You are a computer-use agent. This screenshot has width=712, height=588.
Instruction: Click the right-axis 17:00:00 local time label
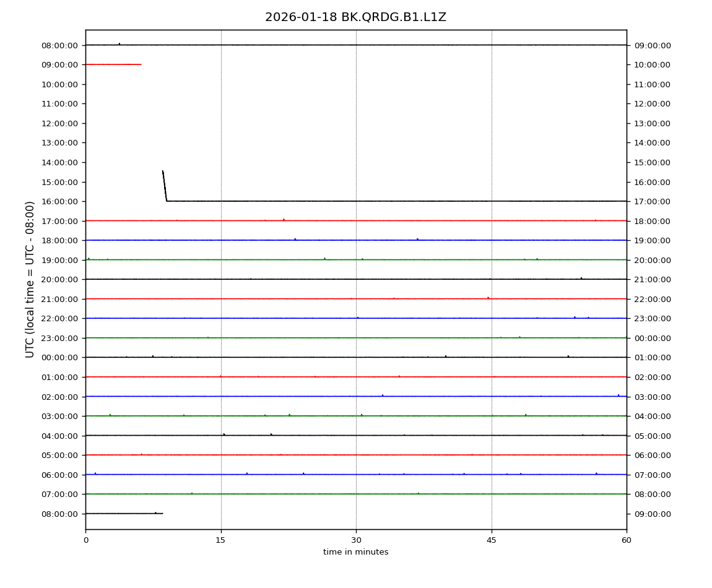tap(652, 201)
